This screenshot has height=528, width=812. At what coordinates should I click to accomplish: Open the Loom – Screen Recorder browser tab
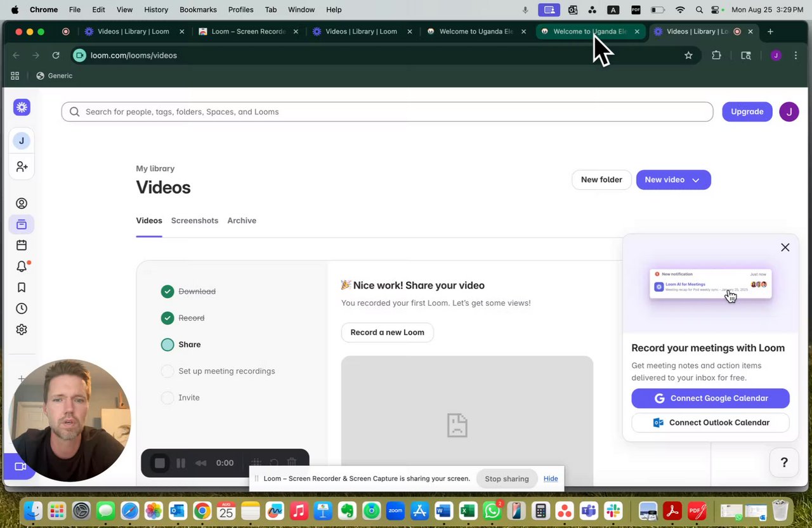pos(247,31)
